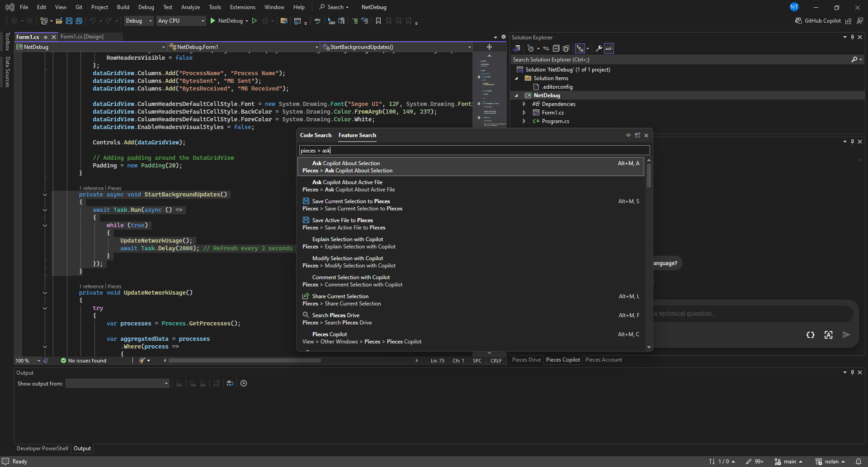Open the NetDebug project navigation dropdown
The height and width of the screenshot is (467, 868).
91,47
